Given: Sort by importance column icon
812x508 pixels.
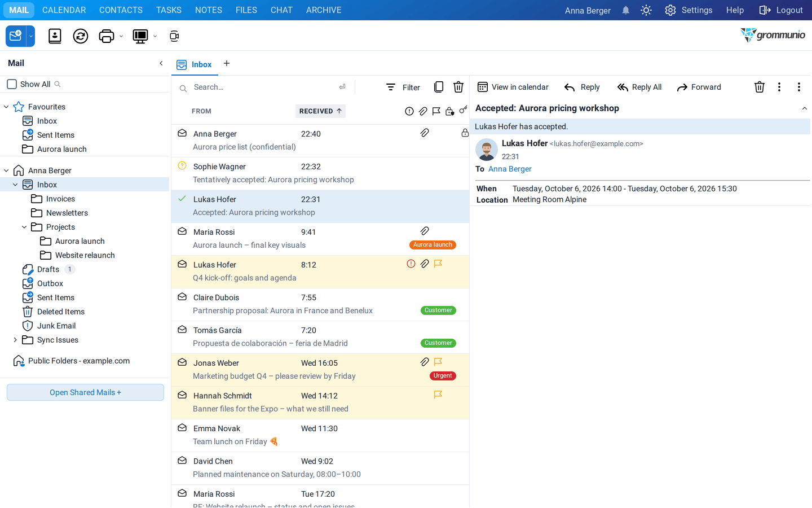Looking at the screenshot, I should [409, 111].
